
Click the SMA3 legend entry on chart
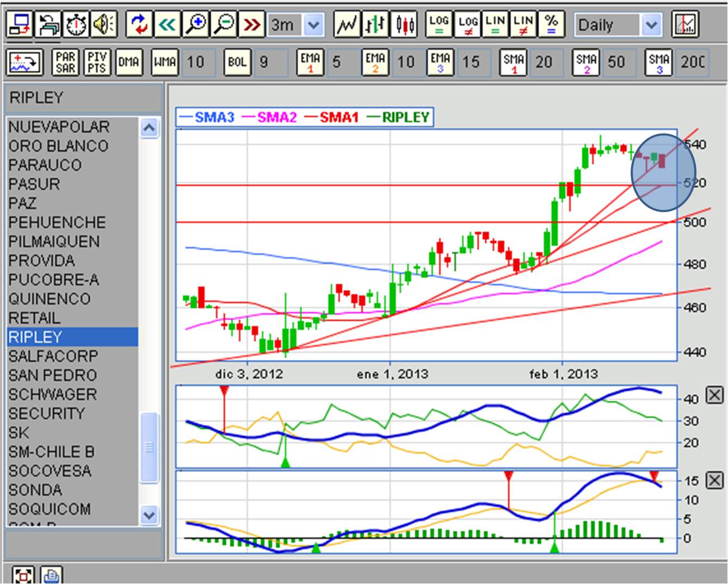[207, 117]
